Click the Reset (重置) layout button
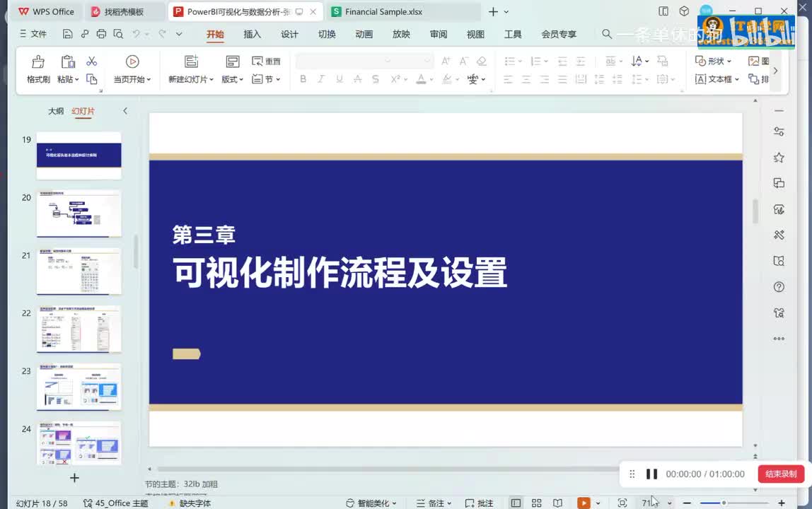This screenshot has height=509, width=812. click(266, 62)
